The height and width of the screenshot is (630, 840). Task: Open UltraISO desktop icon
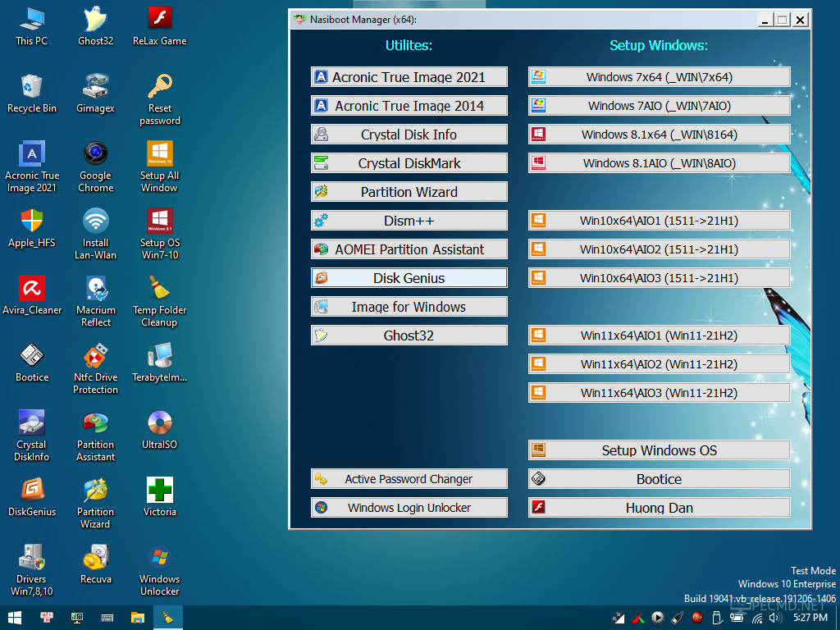(160, 430)
